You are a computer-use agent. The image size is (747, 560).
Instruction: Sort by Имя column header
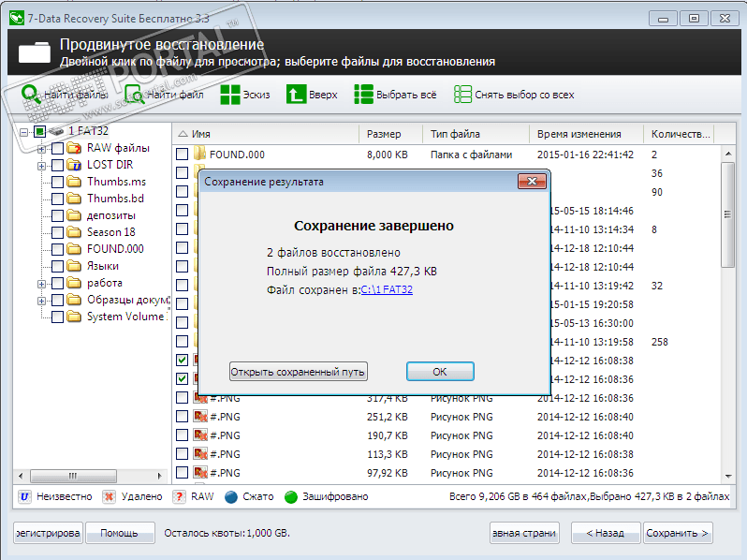[265, 134]
